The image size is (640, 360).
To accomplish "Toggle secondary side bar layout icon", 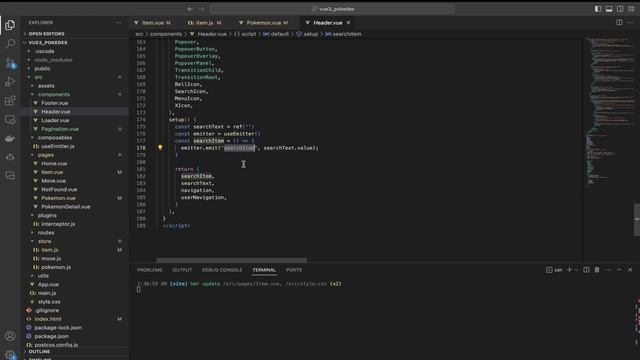I will click(x=620, y=9).
